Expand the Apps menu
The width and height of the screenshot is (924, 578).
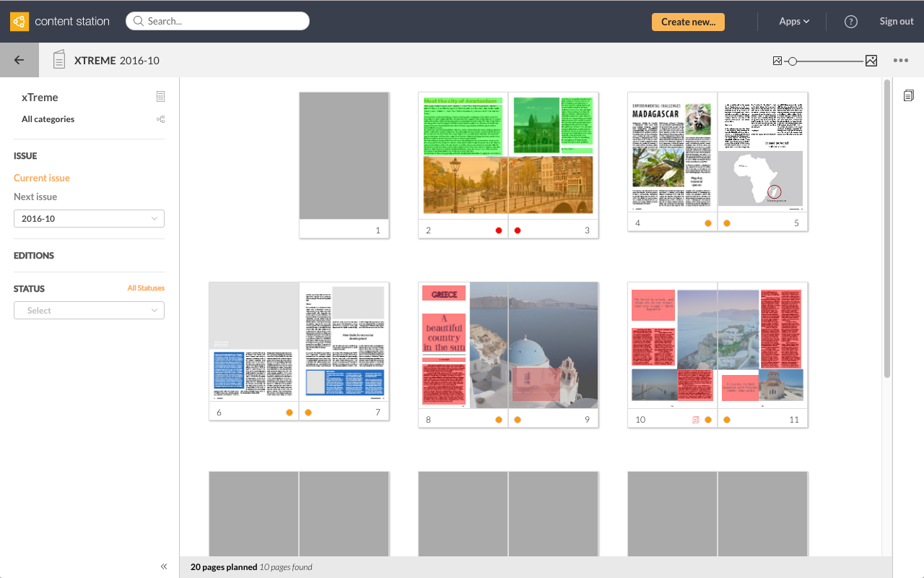[x=793, y=22]
